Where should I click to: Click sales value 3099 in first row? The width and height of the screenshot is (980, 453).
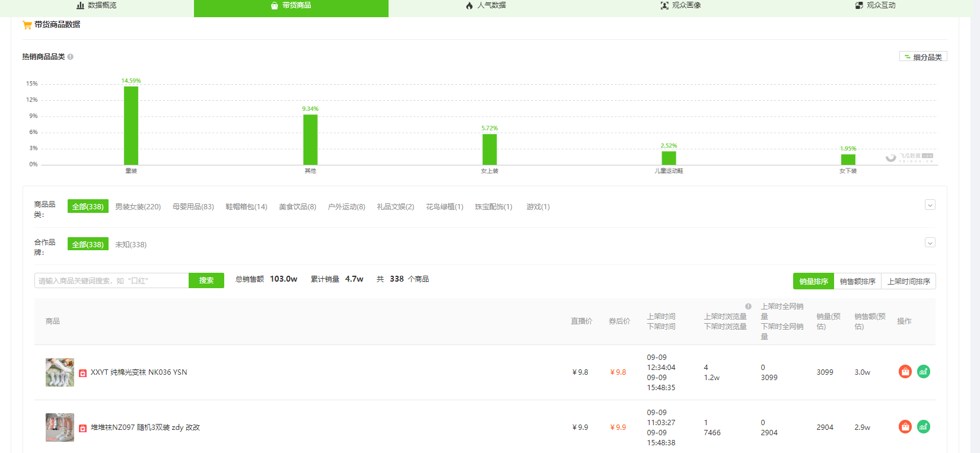[x=825, y=372]
